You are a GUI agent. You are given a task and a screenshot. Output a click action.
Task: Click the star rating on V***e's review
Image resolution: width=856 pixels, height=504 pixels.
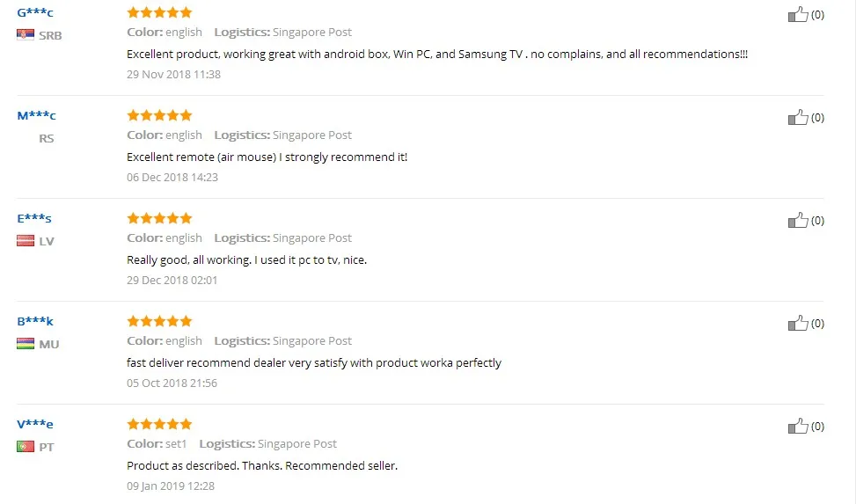tap(159, 424)
